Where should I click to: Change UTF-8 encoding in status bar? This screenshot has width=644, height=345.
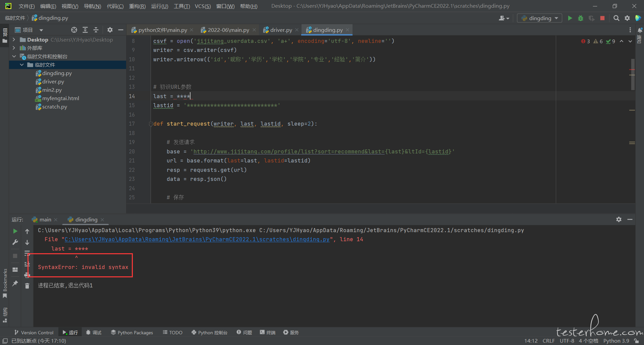pyautogui.click(x=567, y=341)
